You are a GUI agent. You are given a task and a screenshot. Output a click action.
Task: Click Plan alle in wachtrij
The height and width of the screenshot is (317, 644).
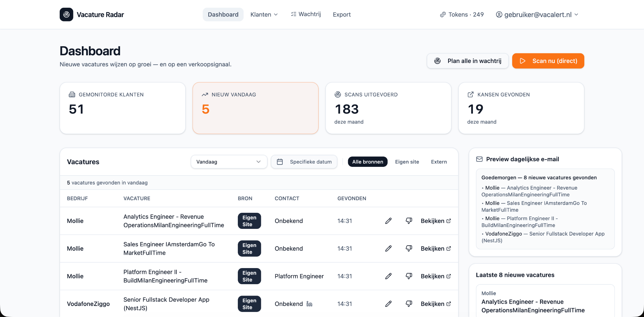pyautogui.click(x=468, y=61)
